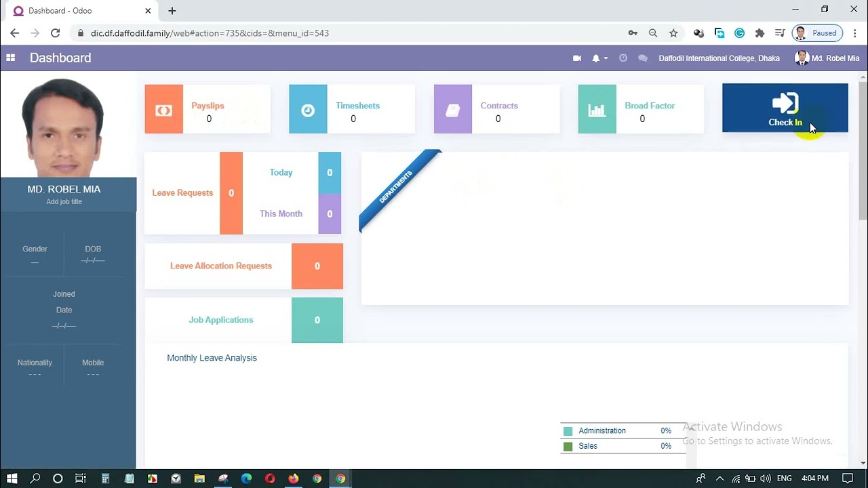Click the saved password key icon
This screenshot has width=868, height=488.
point(633,33)
